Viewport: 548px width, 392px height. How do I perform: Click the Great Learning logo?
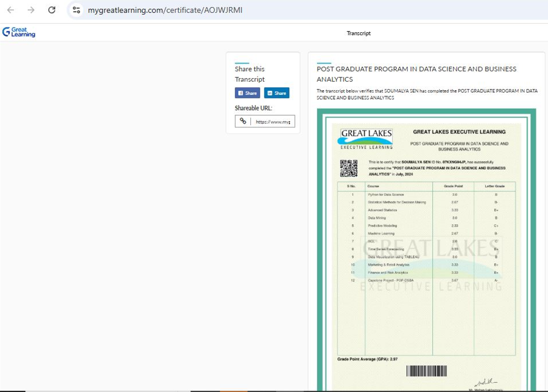(19, 32)
